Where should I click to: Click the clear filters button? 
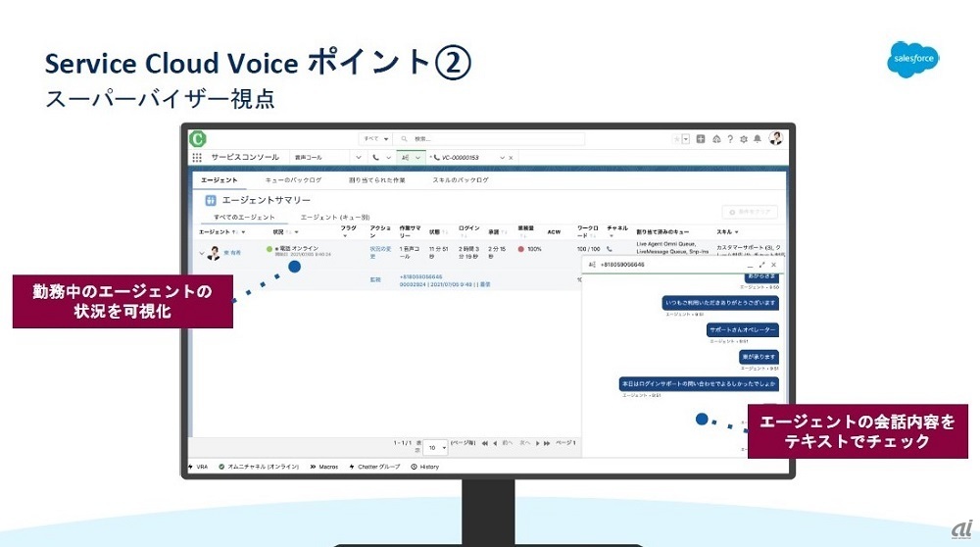pyautogui.click(x=750, y=212)
